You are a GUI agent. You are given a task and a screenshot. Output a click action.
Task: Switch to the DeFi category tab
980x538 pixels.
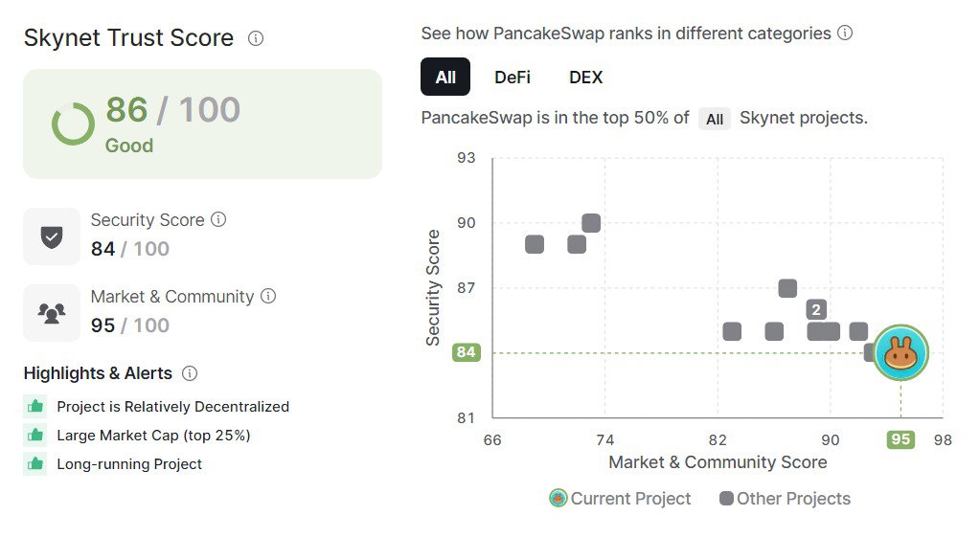pyautogui.click(x=512, y=77)
